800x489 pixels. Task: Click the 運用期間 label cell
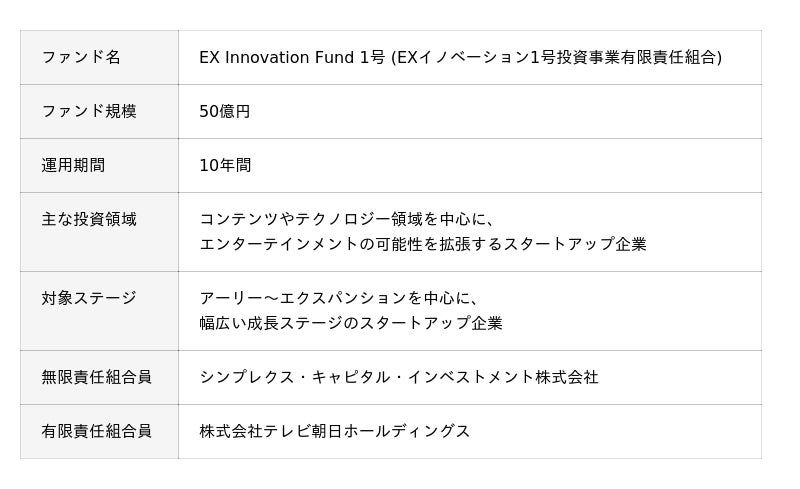(x=99, y=165)
